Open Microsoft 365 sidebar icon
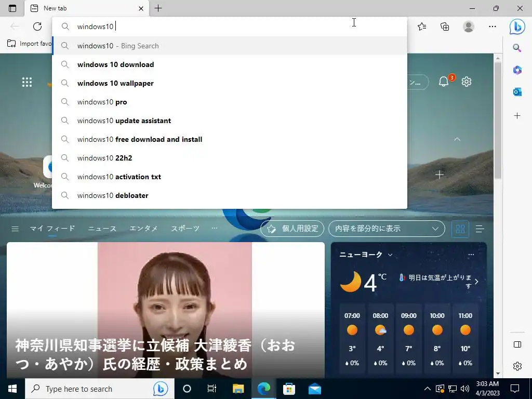 coord(517,70)
